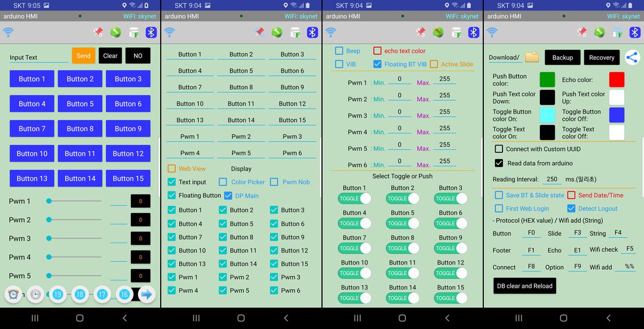Tap the share icon next to Recovery
Viewport: 644px width, 329px height.
tap(632, 57)
